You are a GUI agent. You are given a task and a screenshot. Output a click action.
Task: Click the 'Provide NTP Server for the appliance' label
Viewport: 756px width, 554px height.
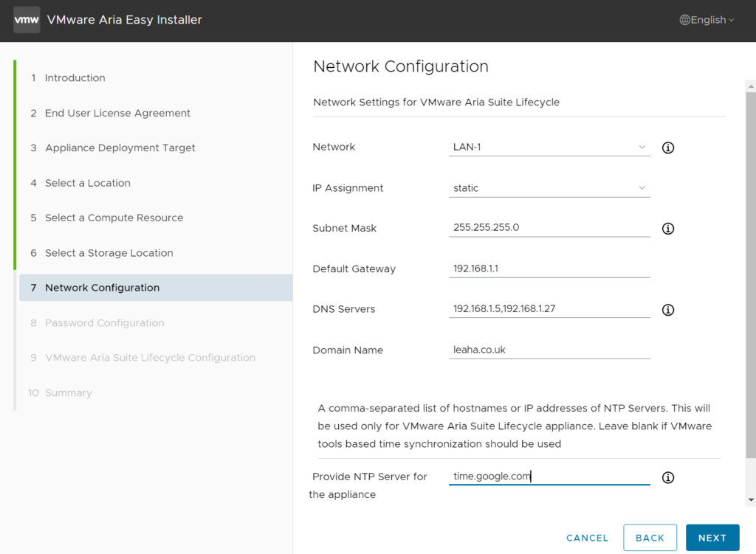[x=369, y=485]
